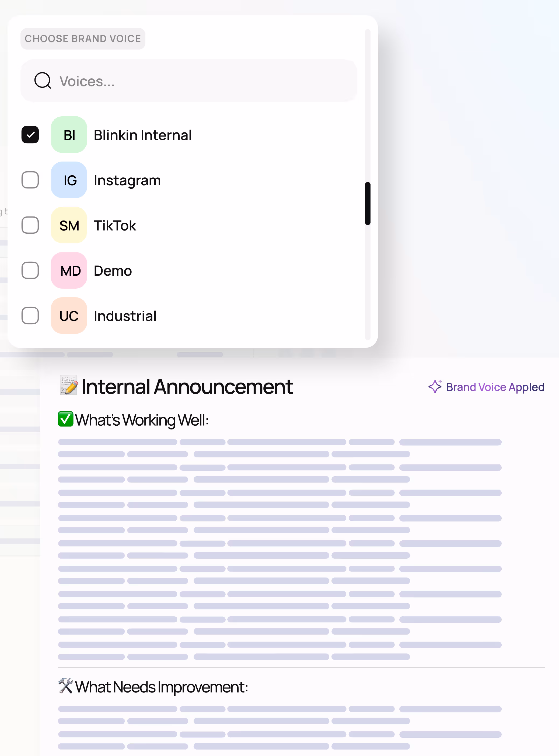Uncheck the Blinkin Internal voice

tap(30, 135)
